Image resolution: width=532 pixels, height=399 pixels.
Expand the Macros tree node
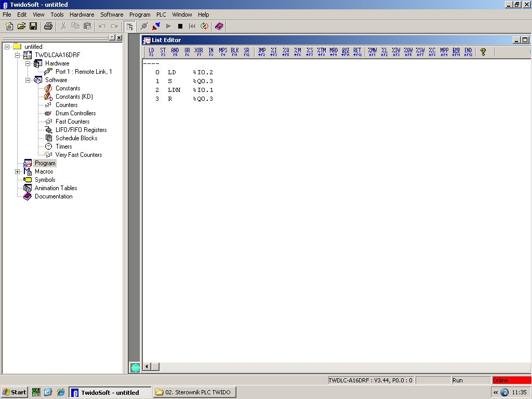tap(18, 171)
